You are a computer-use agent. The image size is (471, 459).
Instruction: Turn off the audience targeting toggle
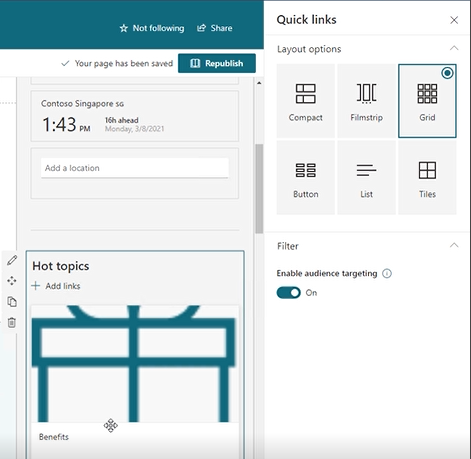(289, 293)
